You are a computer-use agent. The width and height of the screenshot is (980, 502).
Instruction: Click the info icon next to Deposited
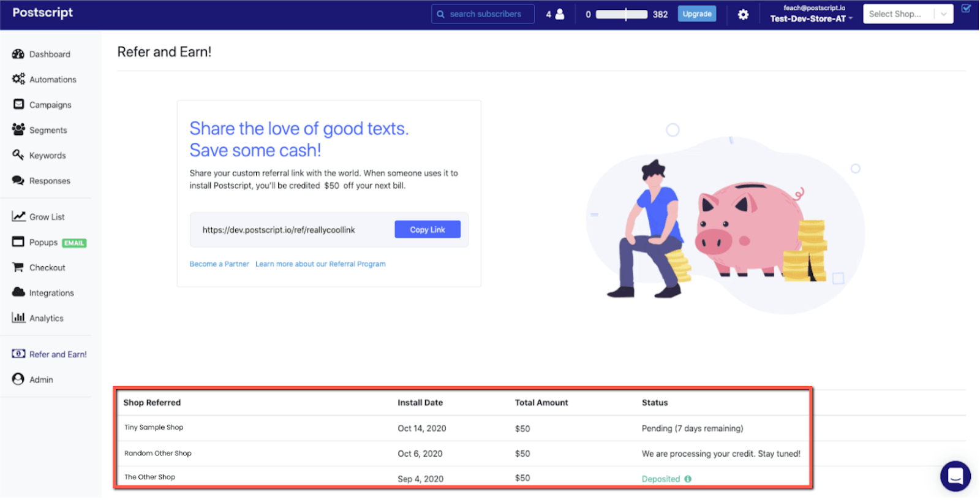click(688, 479)
